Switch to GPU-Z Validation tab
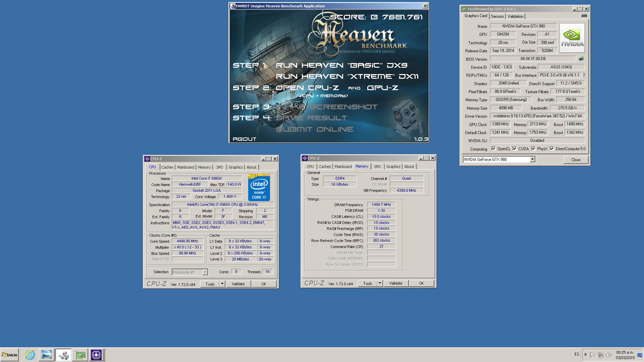This screenshot has width=644, height=362. (x=516, y=16)
